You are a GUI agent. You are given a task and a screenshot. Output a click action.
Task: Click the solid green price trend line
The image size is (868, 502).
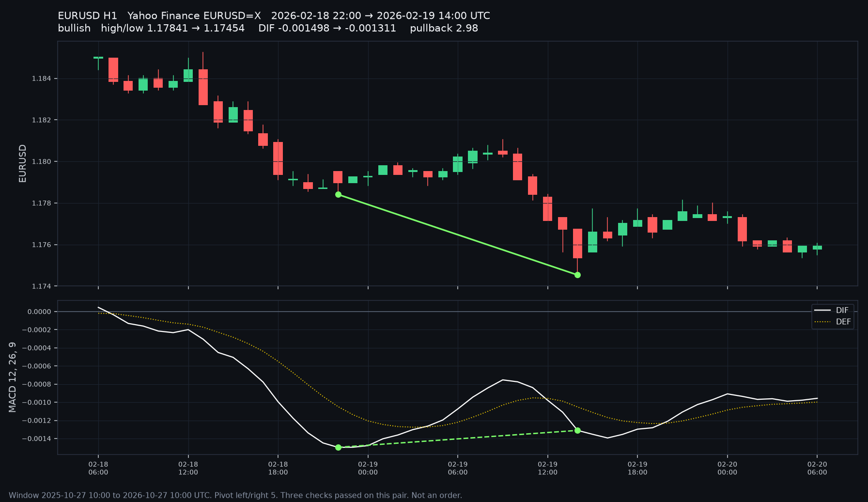click(458, 235)
